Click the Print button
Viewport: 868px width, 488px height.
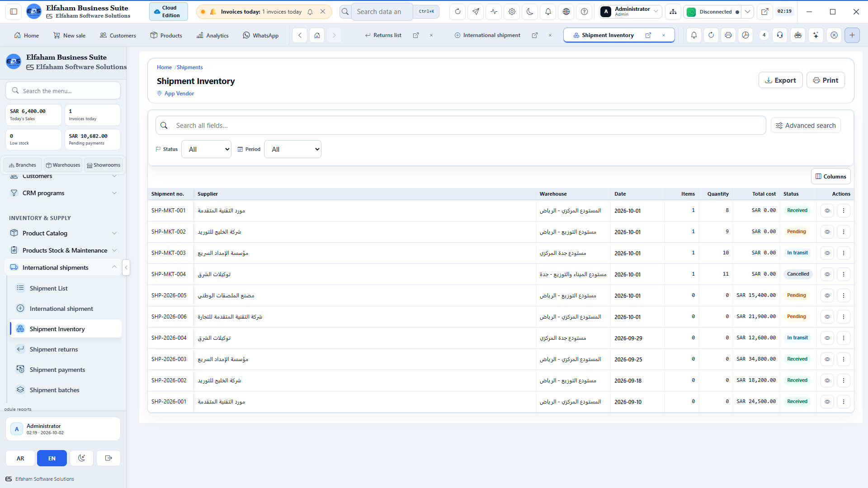[826, 80]
